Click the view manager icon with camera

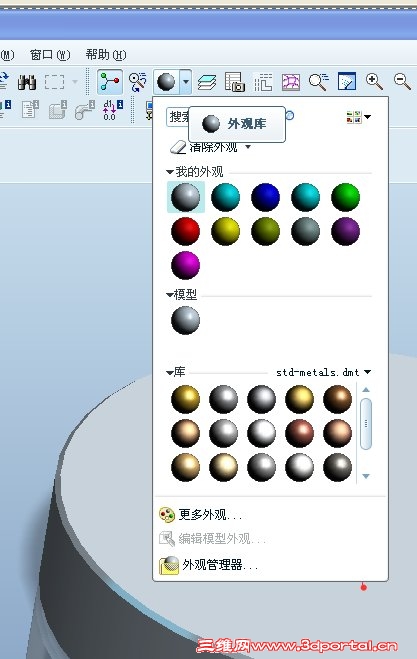click(235, 82)
